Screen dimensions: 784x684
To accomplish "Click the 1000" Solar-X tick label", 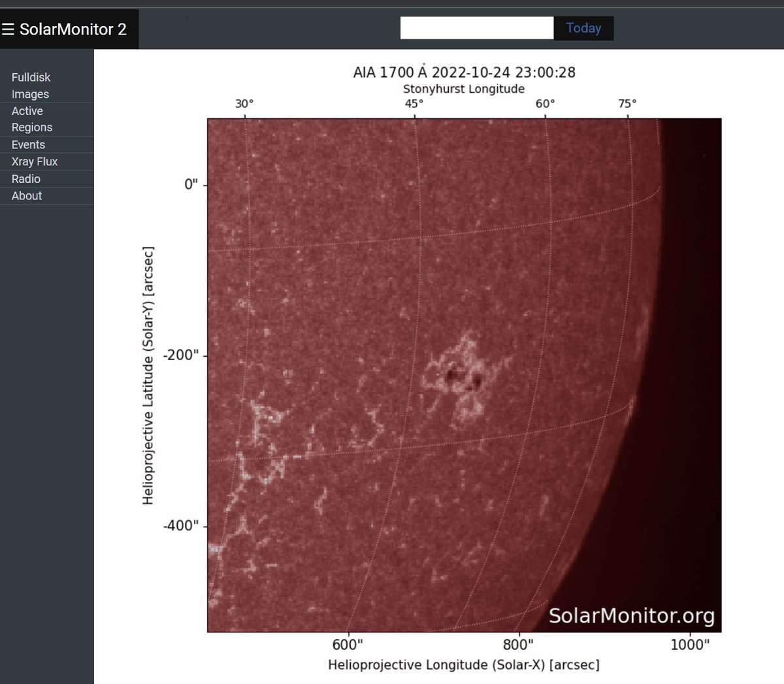I will tap(690, 645).
